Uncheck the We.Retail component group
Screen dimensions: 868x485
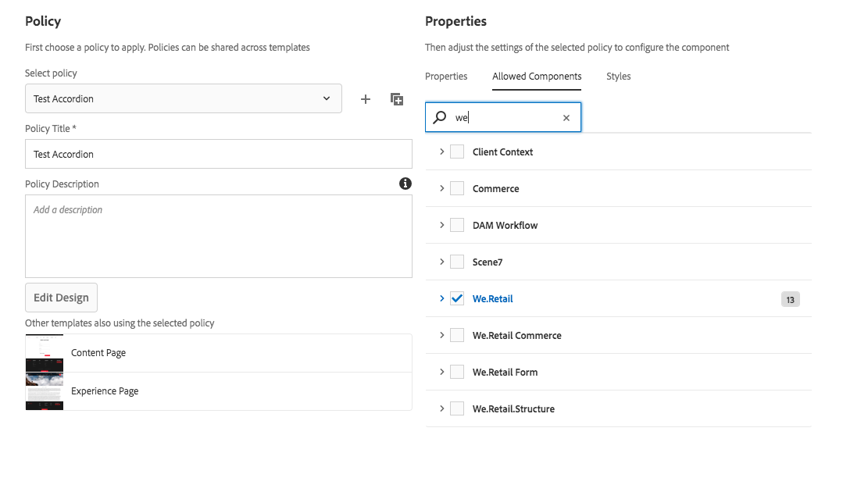[456, 298]
